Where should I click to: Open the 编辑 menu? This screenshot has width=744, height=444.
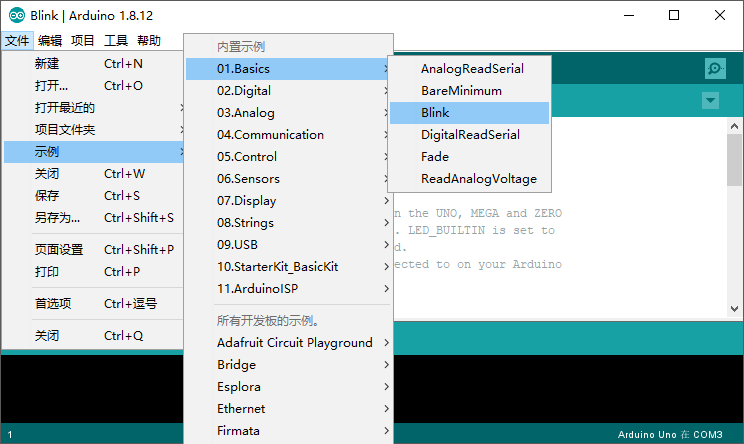(50, 41)
